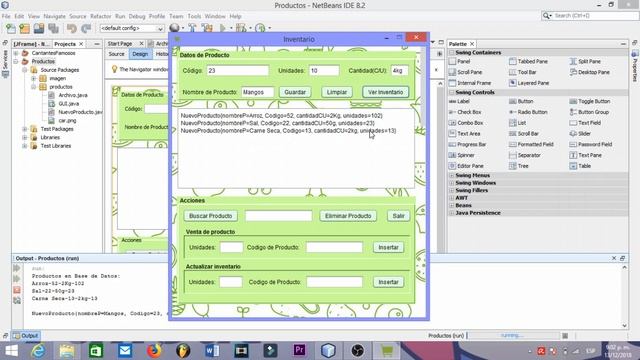Viewport: 640px width, 360px height.
Task: Expand the Swing Windows palette category
Action: 452,183
